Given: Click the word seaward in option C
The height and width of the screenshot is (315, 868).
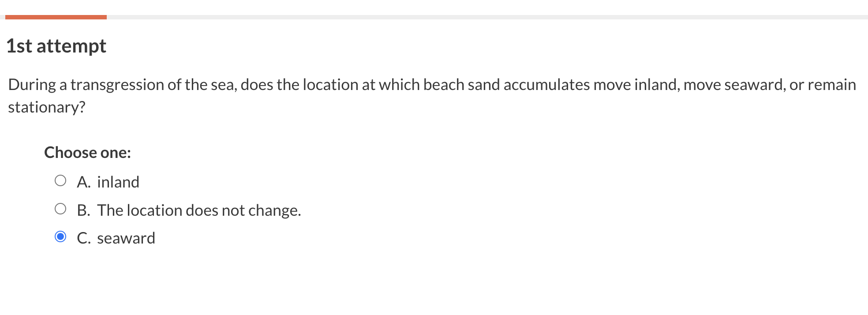Looking at the screenshot, I should tap(126, 238).
